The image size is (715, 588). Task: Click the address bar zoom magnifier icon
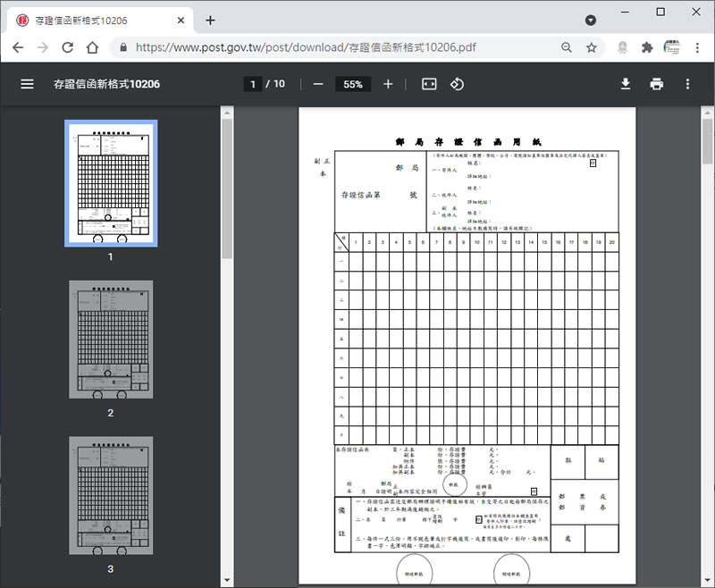pyautogui.click(x=567, y=47)
